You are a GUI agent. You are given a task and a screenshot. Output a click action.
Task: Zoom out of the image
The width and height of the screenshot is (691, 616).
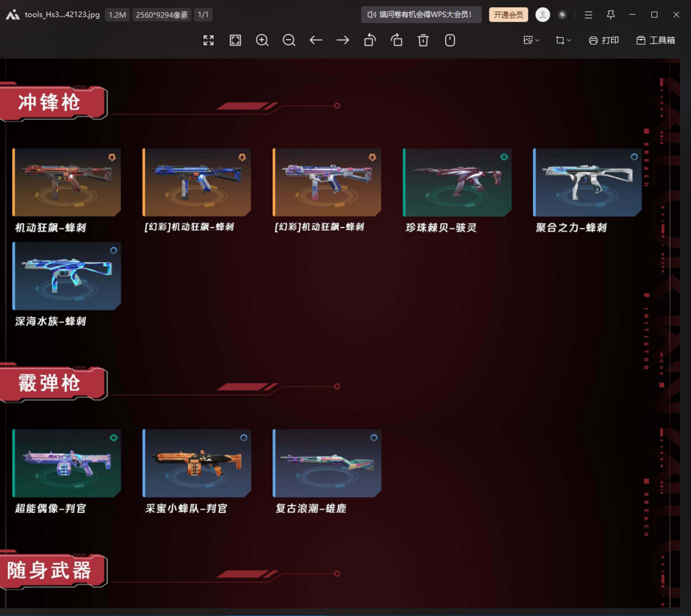[x=289, y=40]
